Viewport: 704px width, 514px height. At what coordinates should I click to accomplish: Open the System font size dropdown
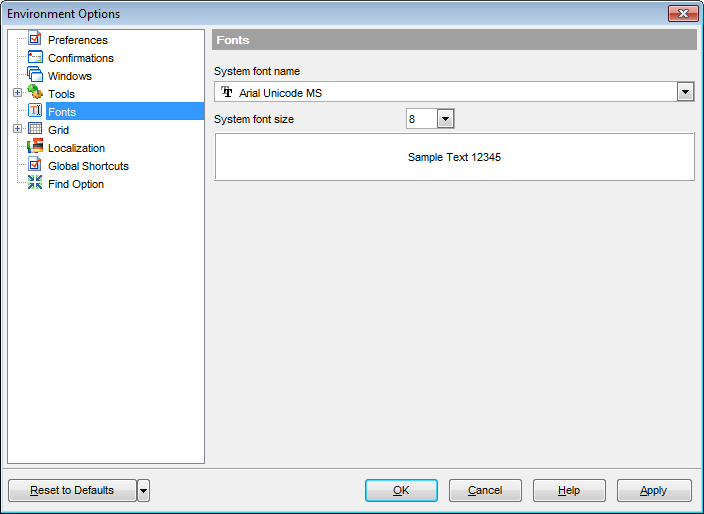pyautogui.click(x=446, y=119)
